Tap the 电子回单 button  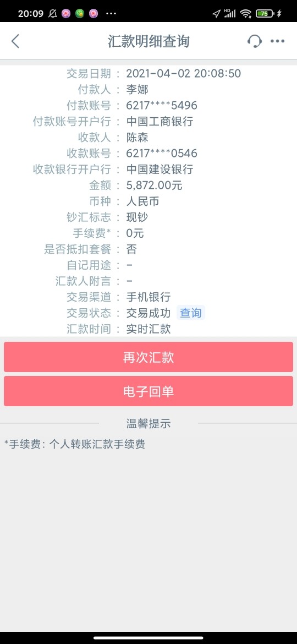pos(148,391)
